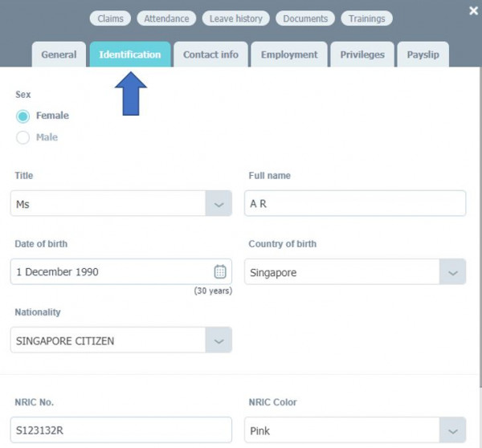View Leave history

(235, 18)
